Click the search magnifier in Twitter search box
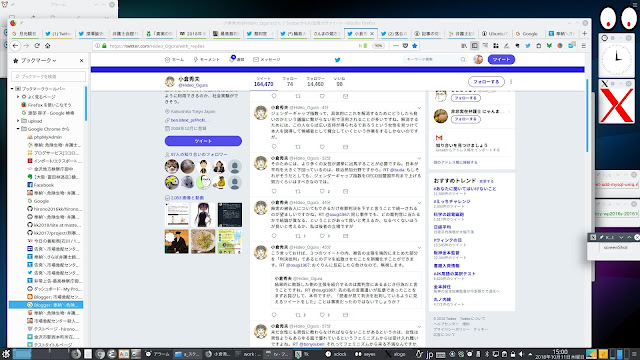 463,60
